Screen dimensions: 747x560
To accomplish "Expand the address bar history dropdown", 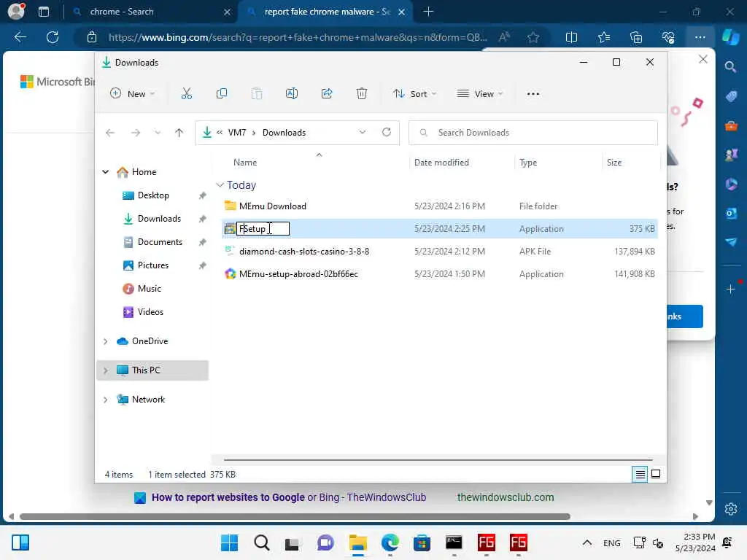I will point(363,133).
